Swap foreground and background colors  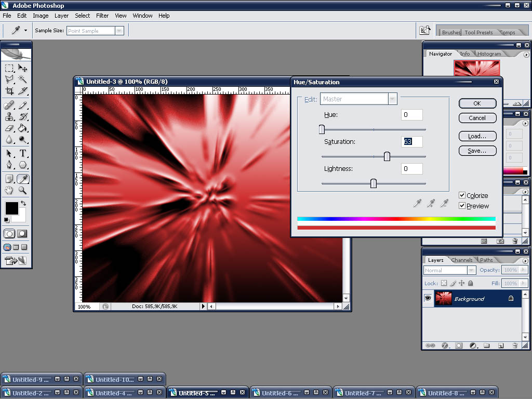click(23, 203)
